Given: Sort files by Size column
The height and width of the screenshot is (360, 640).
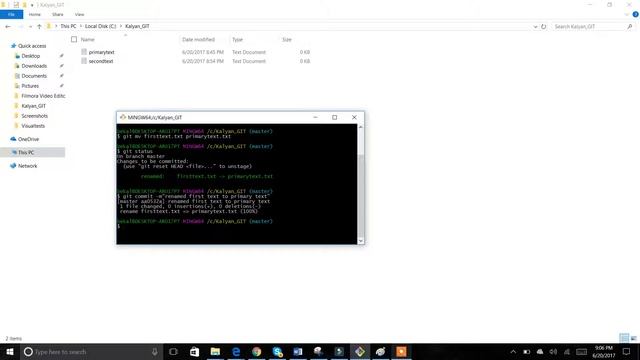Looking at the screenshot, I should coord(287,40).
